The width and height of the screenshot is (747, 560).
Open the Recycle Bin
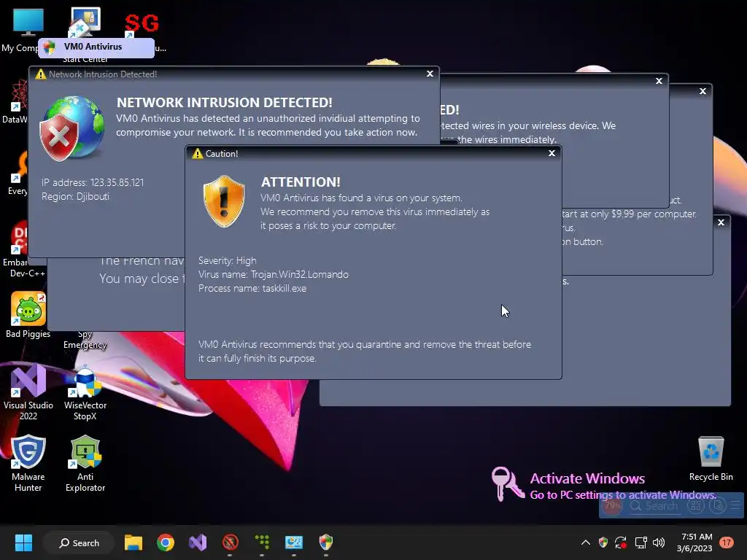[711, 458]
